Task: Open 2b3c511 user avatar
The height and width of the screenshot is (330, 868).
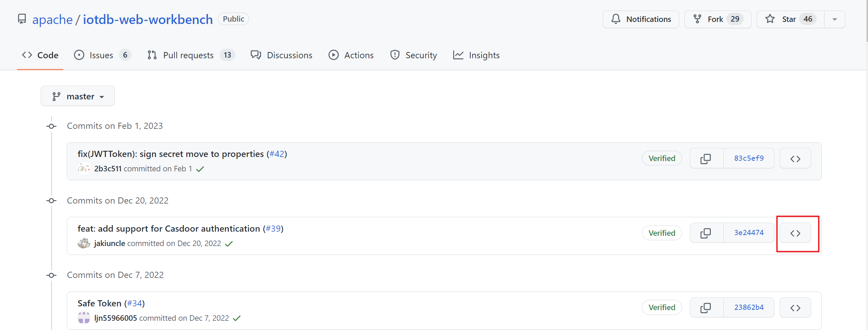Action: (x=84, y=169)
